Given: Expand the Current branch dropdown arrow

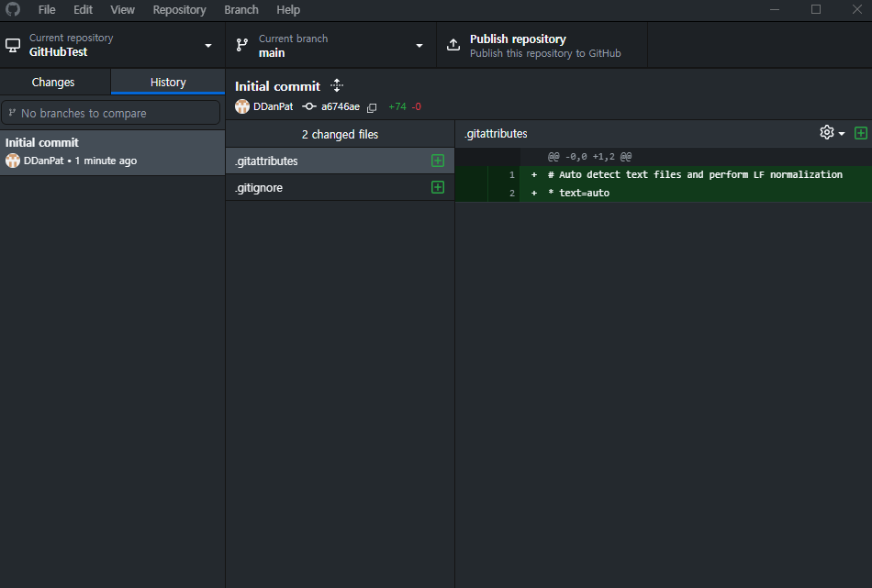Looking at the screenshot, I should click(x=419, y=46).
